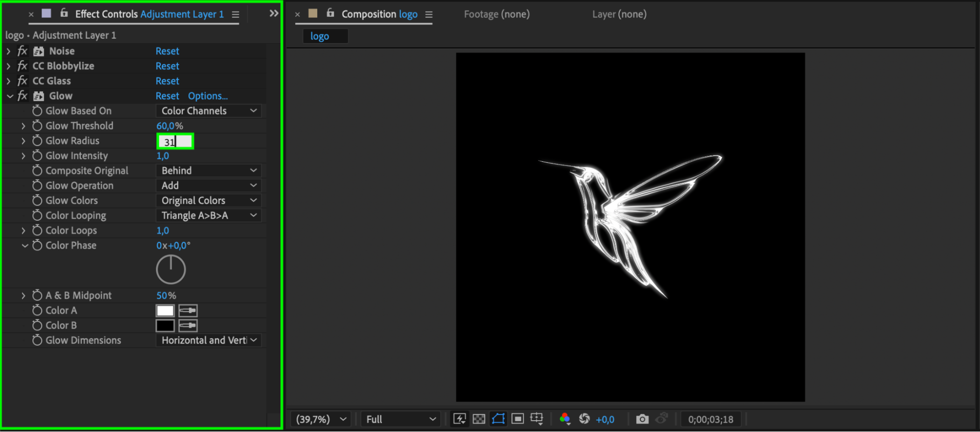Take a snapshot with the camera icon

[642, 419]
